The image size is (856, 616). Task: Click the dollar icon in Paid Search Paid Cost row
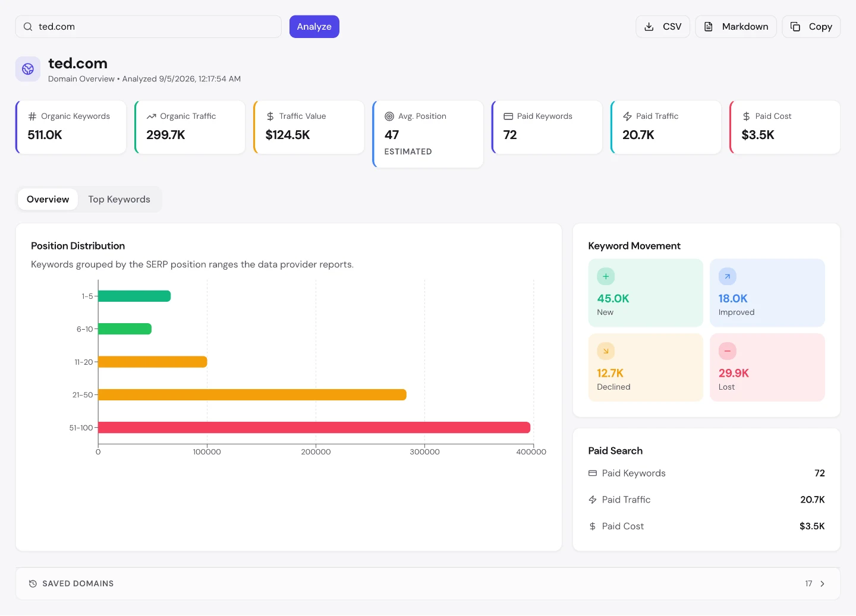[x=593, y=526]
